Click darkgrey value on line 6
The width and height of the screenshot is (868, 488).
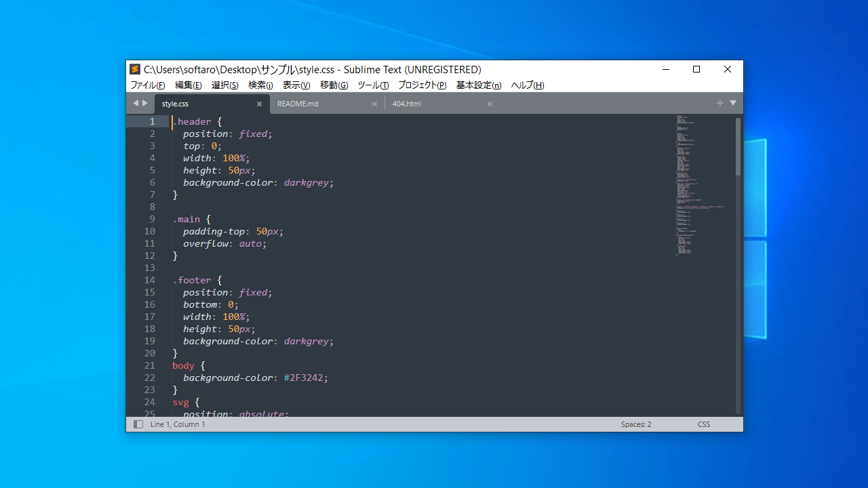pyautogui.click(x=307, y=182)
